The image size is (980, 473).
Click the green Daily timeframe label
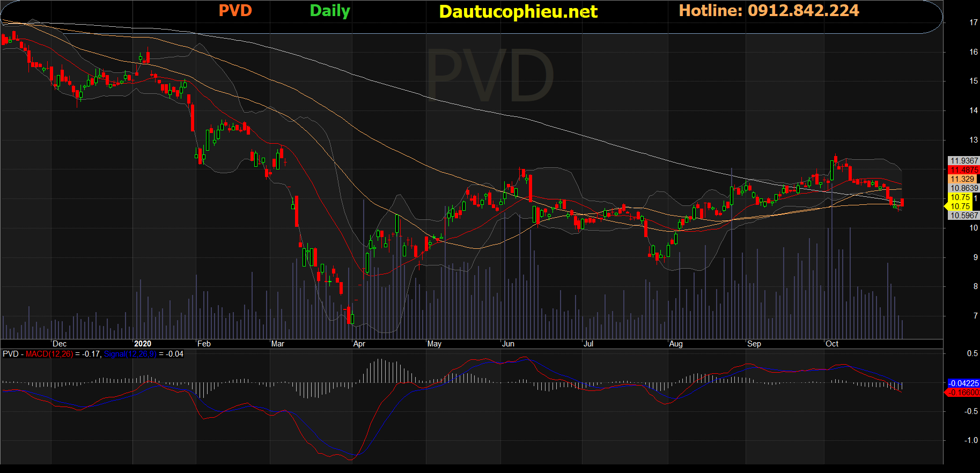click(329, 11)
